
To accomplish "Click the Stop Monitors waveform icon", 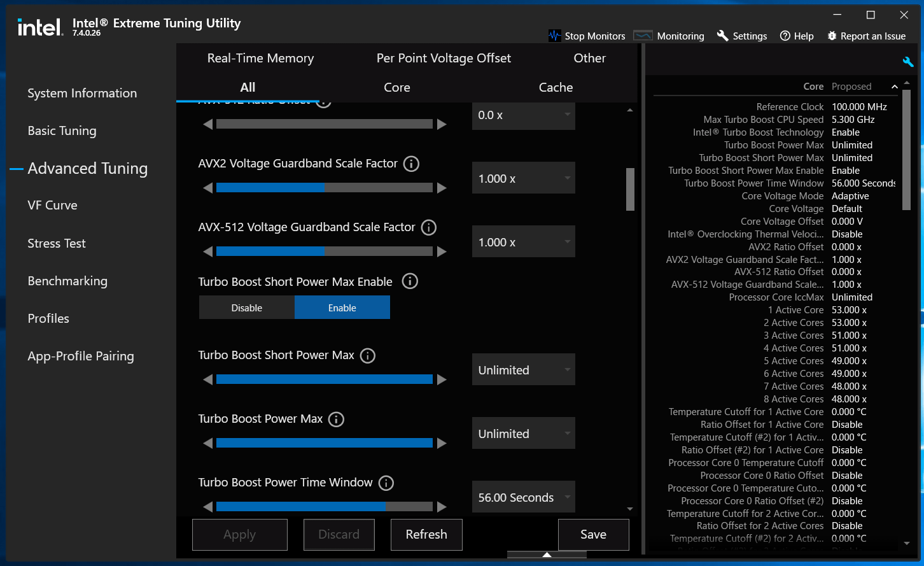I will click(x=555, y=36).
